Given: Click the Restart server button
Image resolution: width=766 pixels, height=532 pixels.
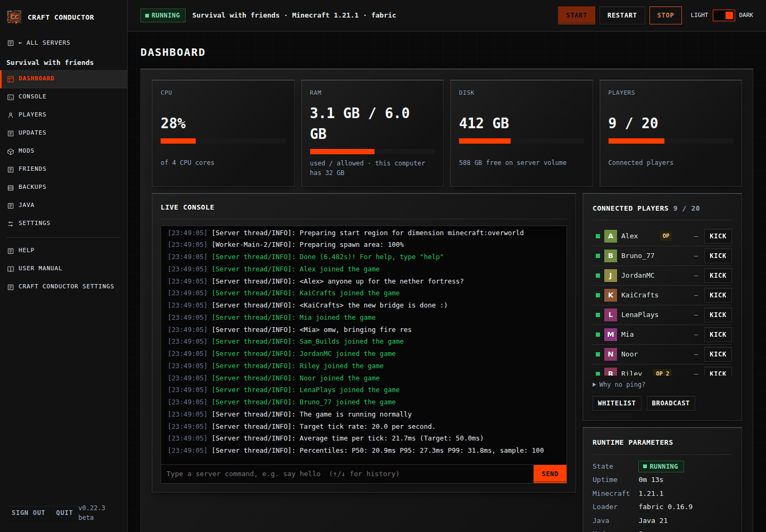Looking at the screenshot, I should 622,15.
